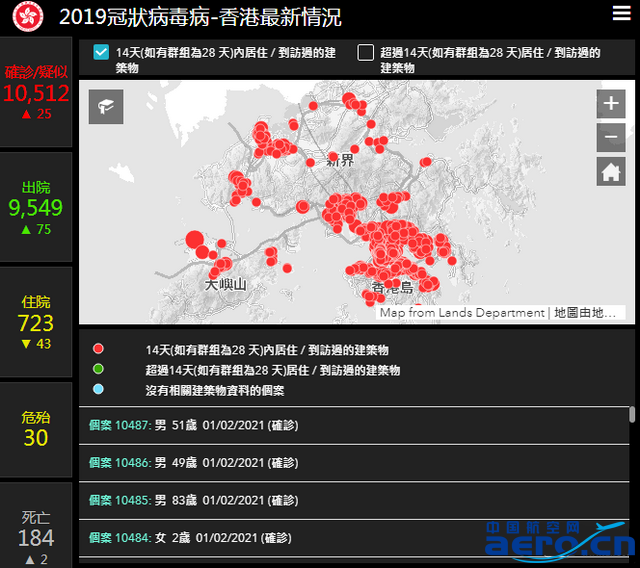Click the case list scrollbar
This screenshot has width=640, height=568.
coord(632,414)
